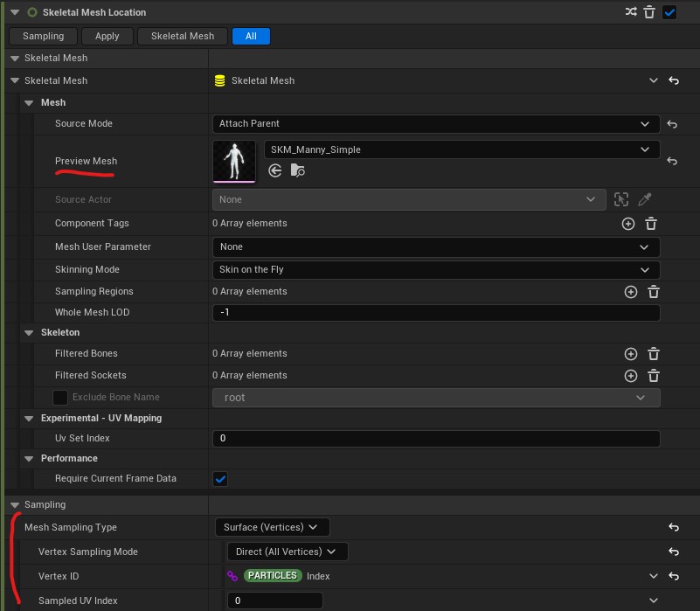Image resolution: width=700 pixels, height=611 pixels.
Task: Use selected asset from Content Browser for Preview Mesh
Action: tap(275, 170)
